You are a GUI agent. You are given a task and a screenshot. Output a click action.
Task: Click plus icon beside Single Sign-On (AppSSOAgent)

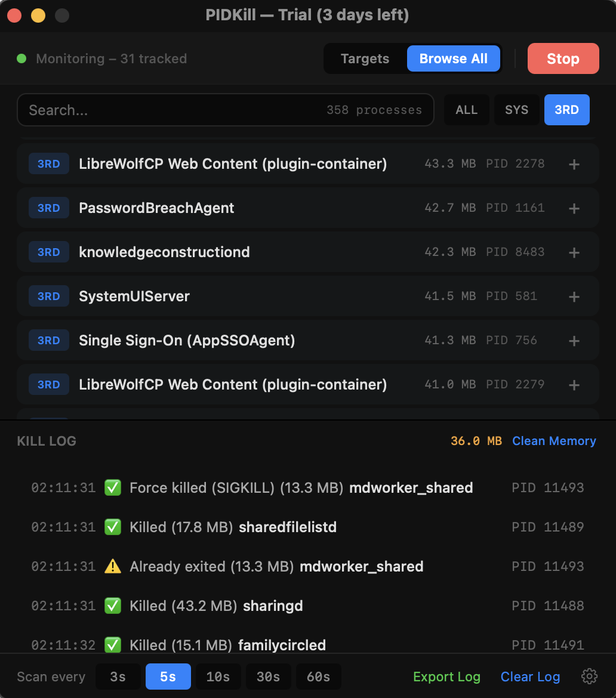click(574, 341)
